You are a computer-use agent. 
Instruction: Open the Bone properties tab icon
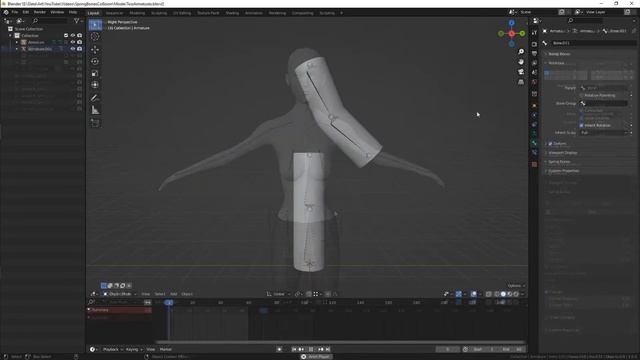point(535,143)
